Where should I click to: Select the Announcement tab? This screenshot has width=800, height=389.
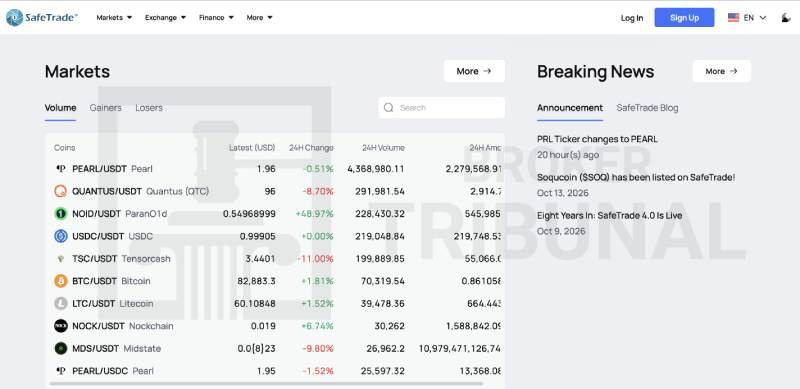(x=570, y=108)
